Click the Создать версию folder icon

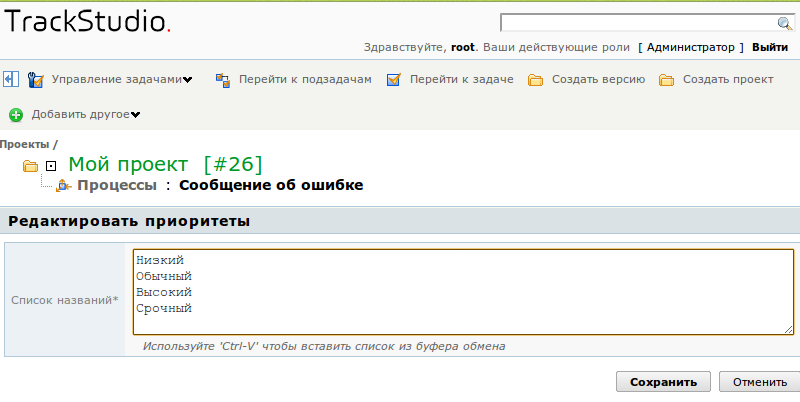[536, 80]
